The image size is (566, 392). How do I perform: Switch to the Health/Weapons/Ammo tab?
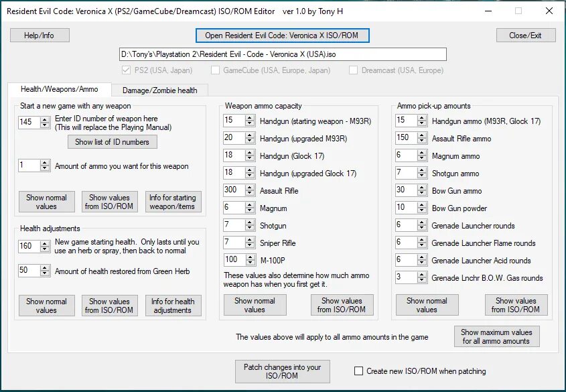click(x=60, y=89)
